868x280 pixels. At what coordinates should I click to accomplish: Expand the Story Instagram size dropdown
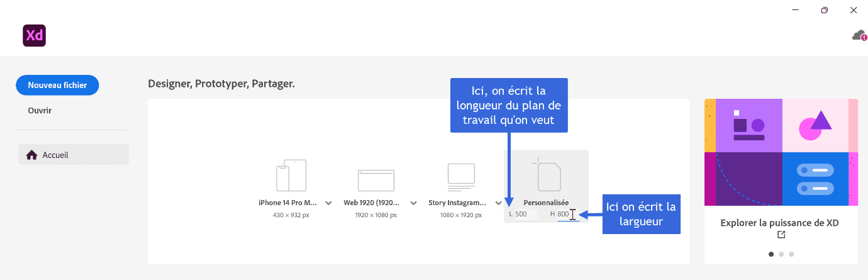(498, 203)
